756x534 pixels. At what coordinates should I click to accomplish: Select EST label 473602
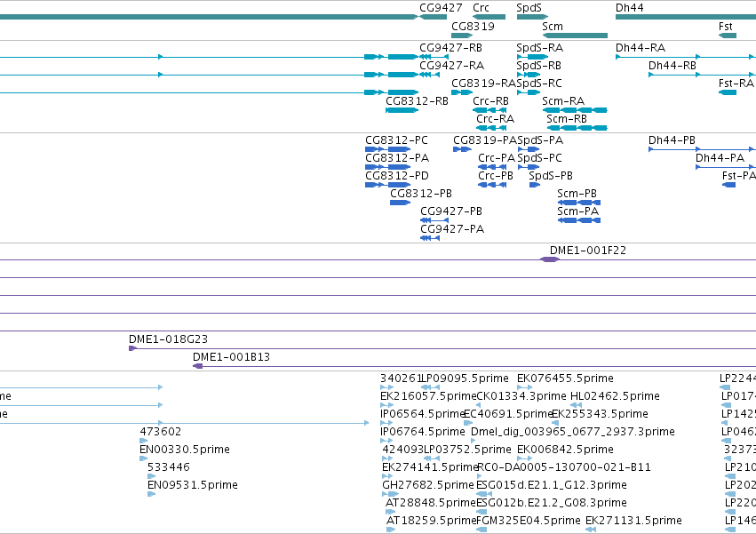click(161, 432)
